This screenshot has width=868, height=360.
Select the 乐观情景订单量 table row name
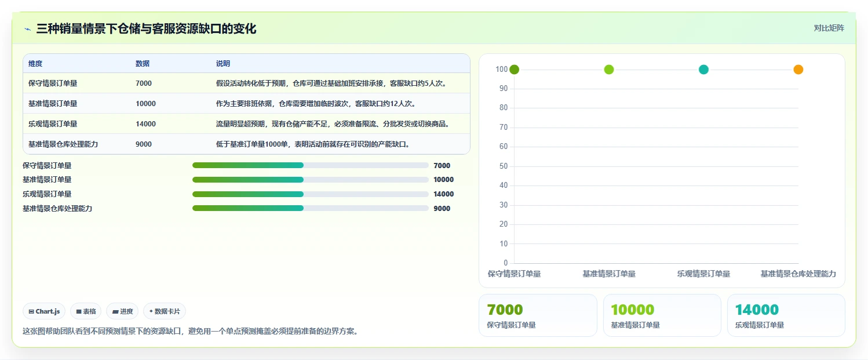pyautogui.click(x=53, y=124)
